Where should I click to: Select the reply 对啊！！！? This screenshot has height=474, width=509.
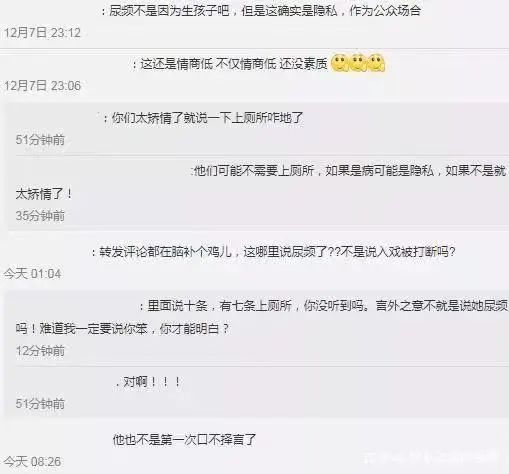click(149, 382)
